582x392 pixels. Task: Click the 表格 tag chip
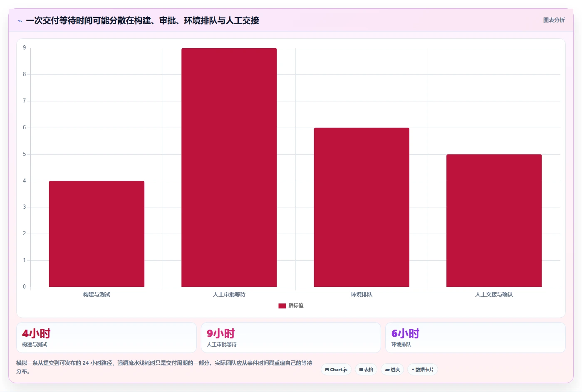pos(366,370)
